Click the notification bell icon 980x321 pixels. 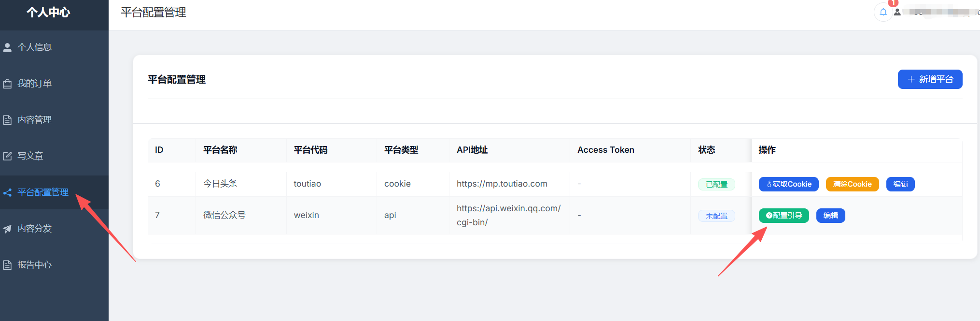(x=883, y=12)
